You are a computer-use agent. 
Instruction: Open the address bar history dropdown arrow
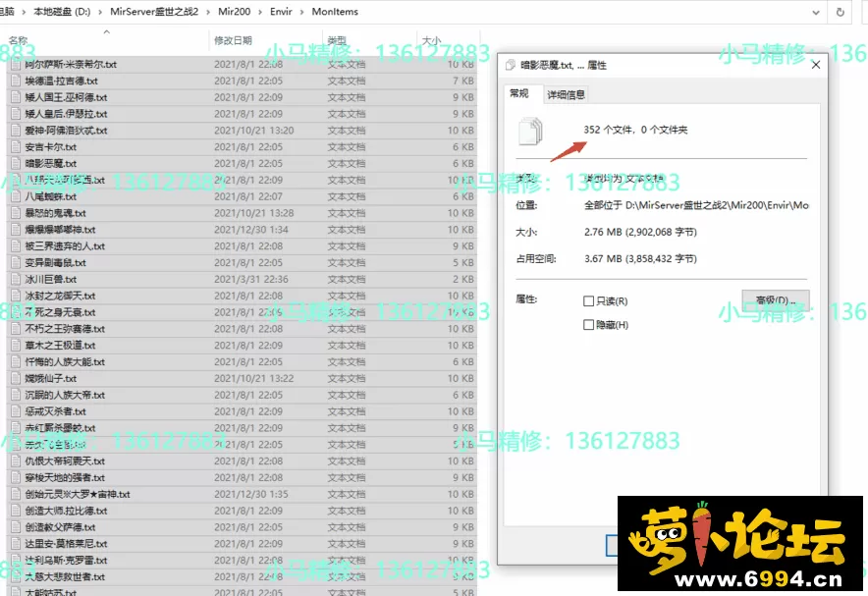coord(816,12)
